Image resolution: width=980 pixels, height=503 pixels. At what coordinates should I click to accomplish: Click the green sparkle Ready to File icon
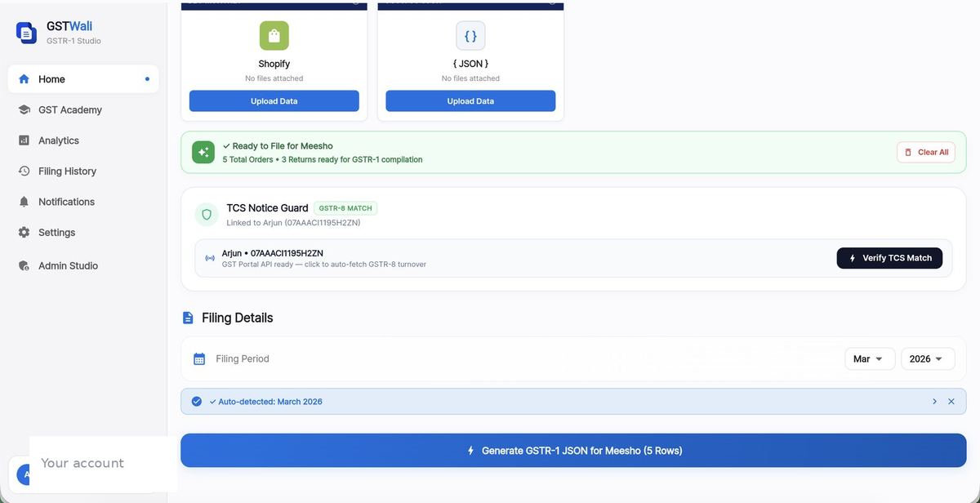point(203,153)
